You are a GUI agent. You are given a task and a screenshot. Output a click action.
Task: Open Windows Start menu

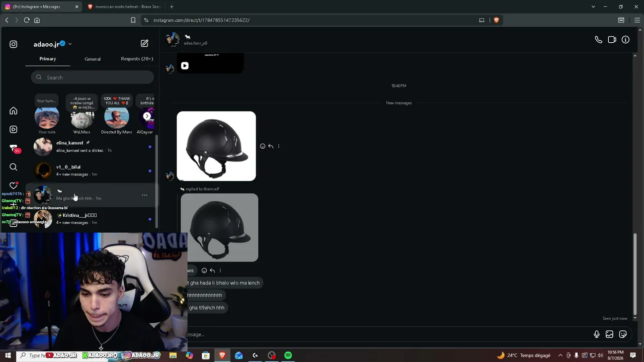pyautogui.click(x=8, y=355)
